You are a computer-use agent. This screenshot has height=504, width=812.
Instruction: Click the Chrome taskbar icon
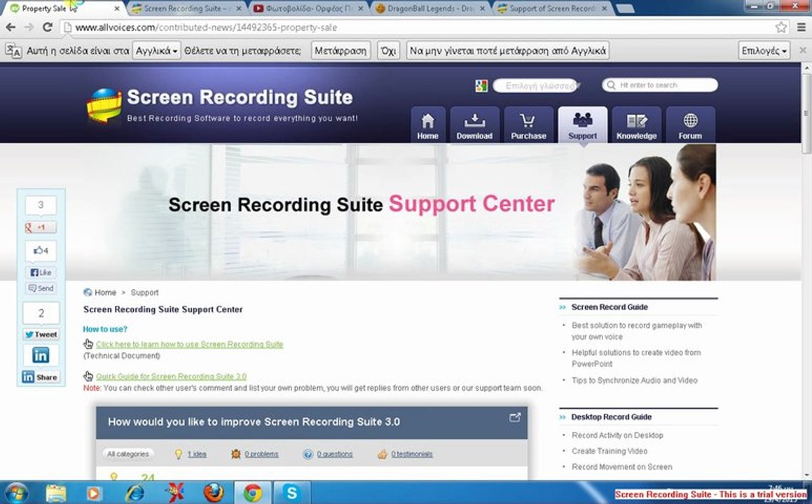point(253,493)
